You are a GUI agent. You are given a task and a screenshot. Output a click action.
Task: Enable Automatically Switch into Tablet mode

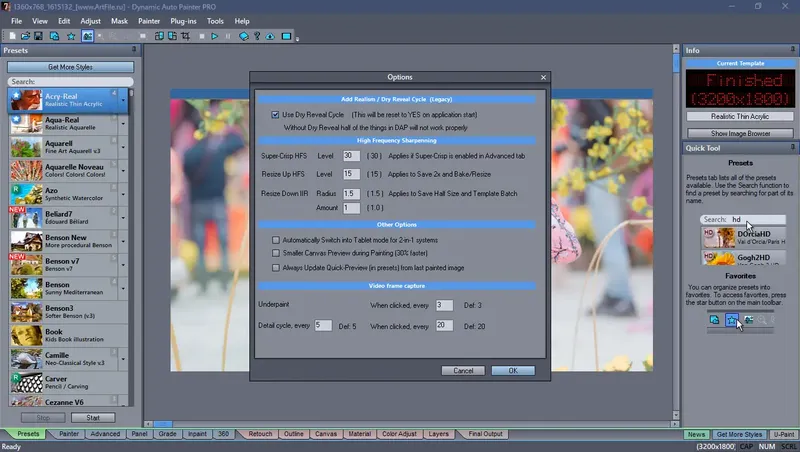276,240
